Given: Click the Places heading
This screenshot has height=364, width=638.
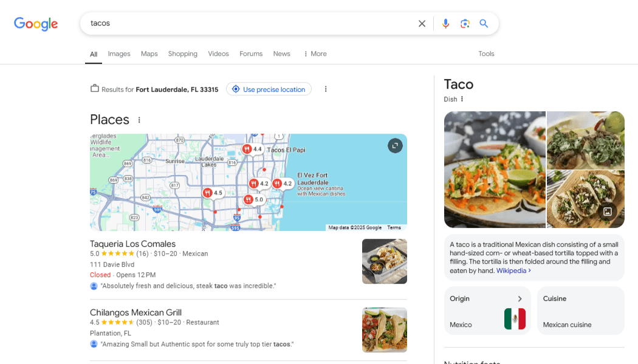Looking at the screenshot, I should [109, 120].
